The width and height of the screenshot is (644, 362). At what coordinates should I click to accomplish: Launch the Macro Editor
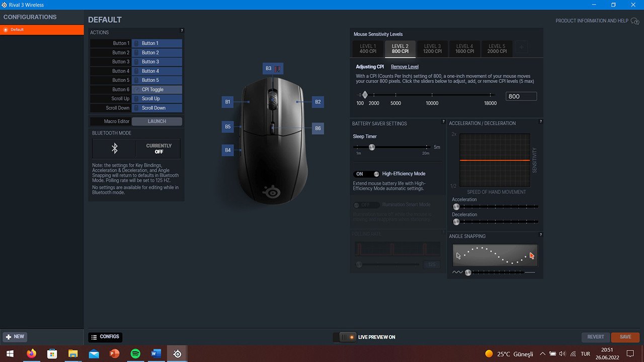(x=156, y=121)
